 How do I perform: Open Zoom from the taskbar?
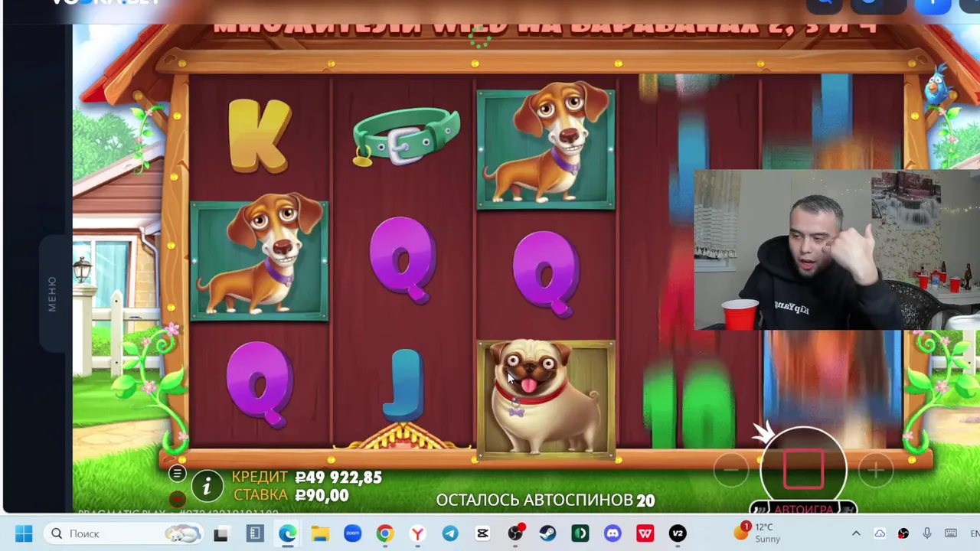[x=352, y=533]
